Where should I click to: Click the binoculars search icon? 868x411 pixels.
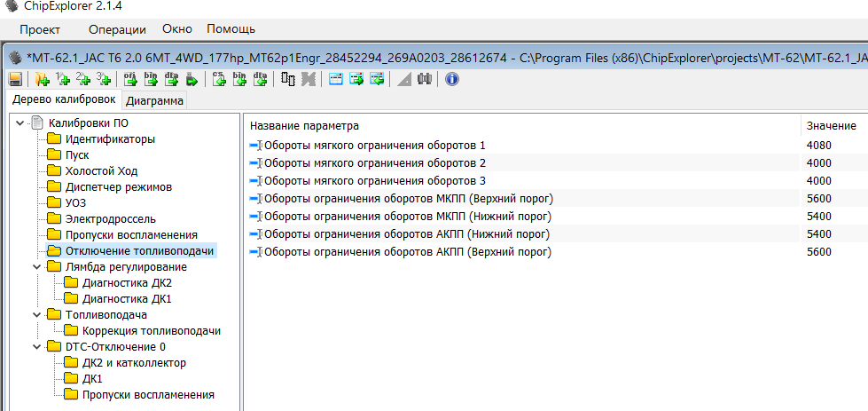(425, 80)
